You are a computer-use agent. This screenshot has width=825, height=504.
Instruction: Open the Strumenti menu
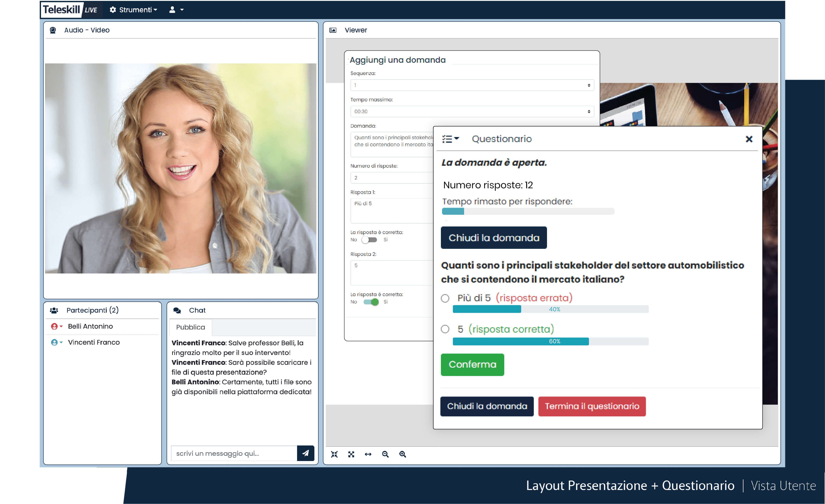click(134, 10)
